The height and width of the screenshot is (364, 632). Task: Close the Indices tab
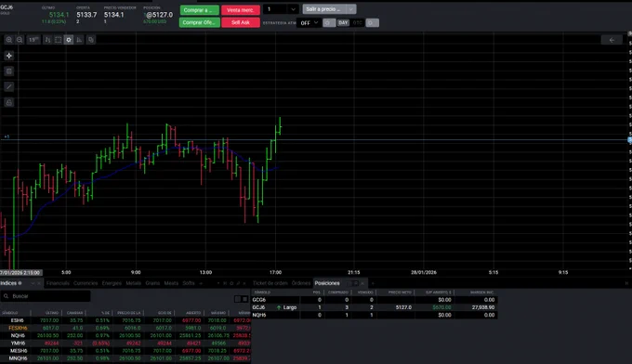coord(39,283)
